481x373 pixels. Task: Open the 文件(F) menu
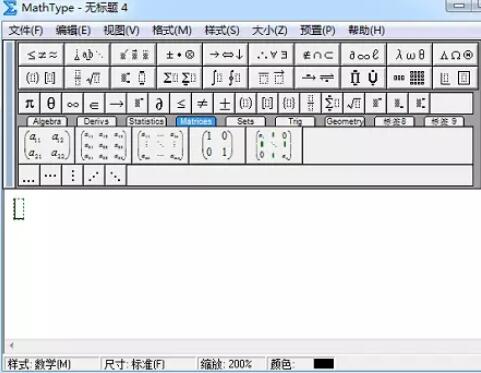[26, 31]
